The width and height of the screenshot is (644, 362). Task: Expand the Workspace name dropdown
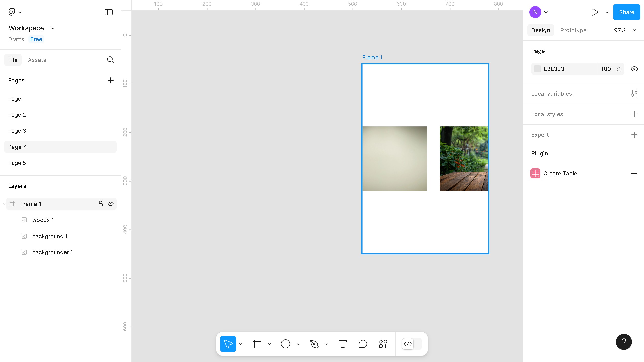(x=53, y=28)
